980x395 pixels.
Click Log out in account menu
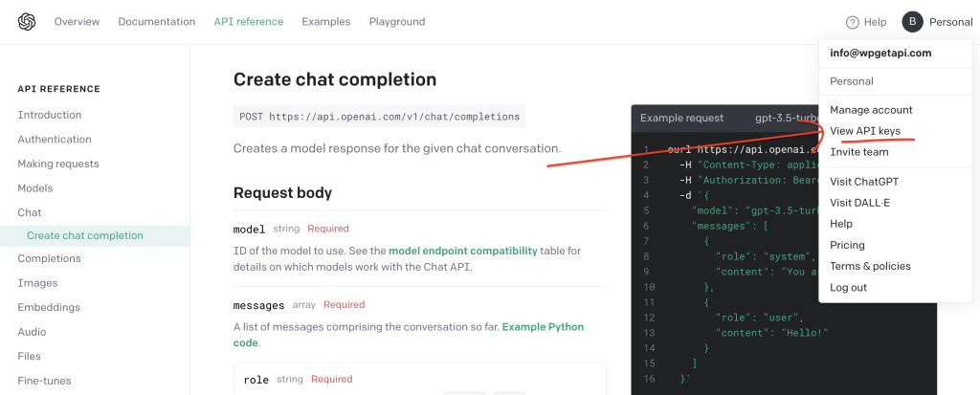[x=848, y=288]
